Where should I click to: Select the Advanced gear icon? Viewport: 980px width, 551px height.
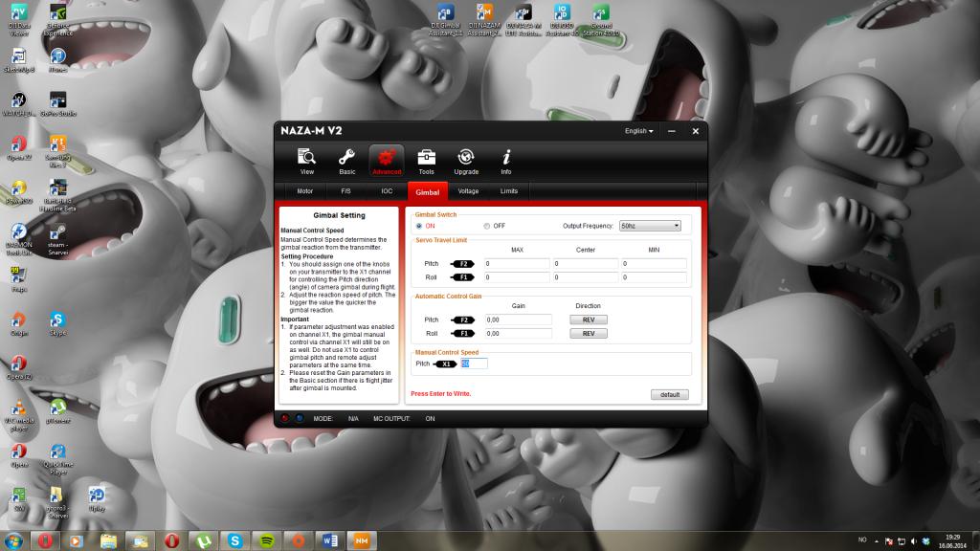[x=387, y=160]
